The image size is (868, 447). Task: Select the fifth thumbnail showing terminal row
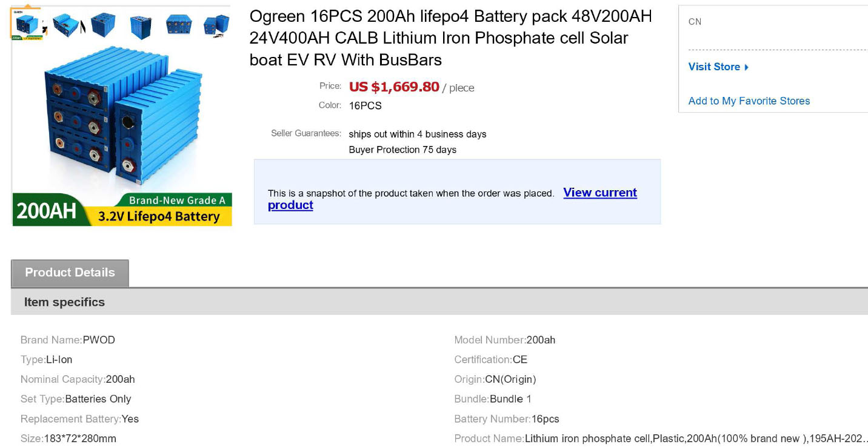[179, 25]
